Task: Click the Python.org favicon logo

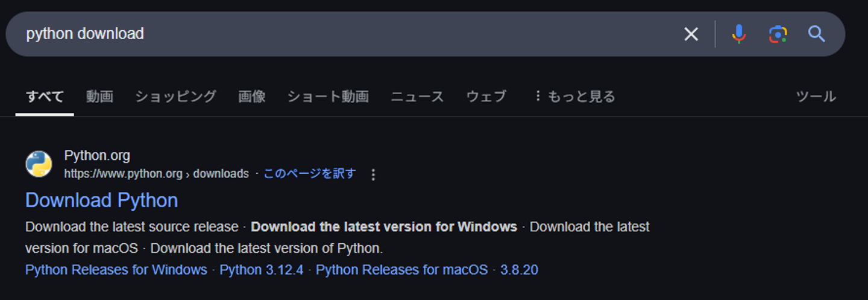Action: click(x=39, y=164)
